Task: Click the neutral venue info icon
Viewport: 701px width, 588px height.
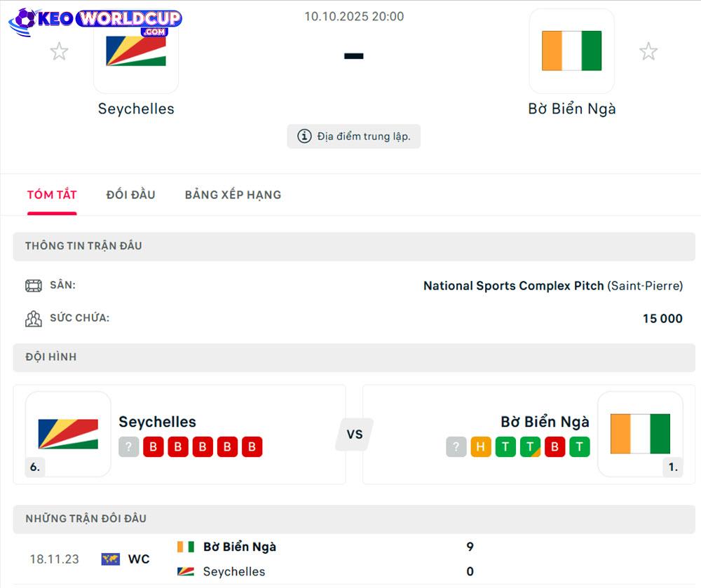Action: 304,136
